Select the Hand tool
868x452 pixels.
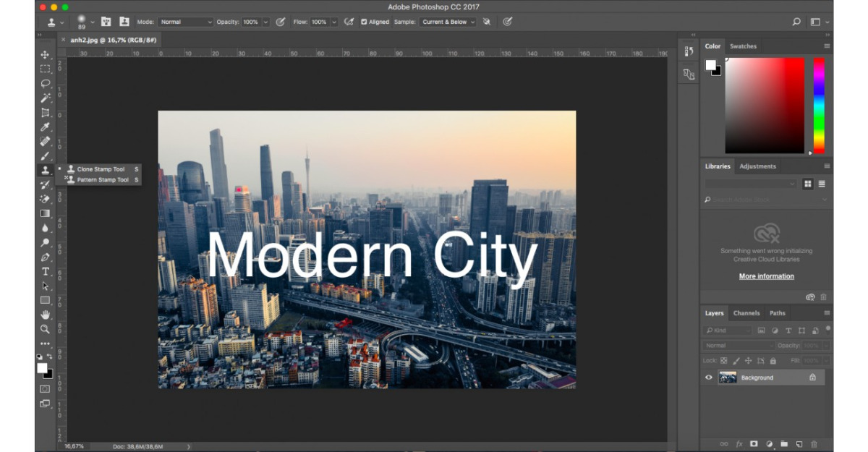(45, 315)
